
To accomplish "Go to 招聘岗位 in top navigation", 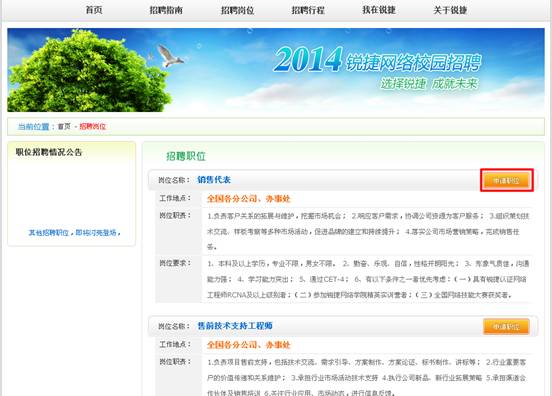I will [237, 10].
